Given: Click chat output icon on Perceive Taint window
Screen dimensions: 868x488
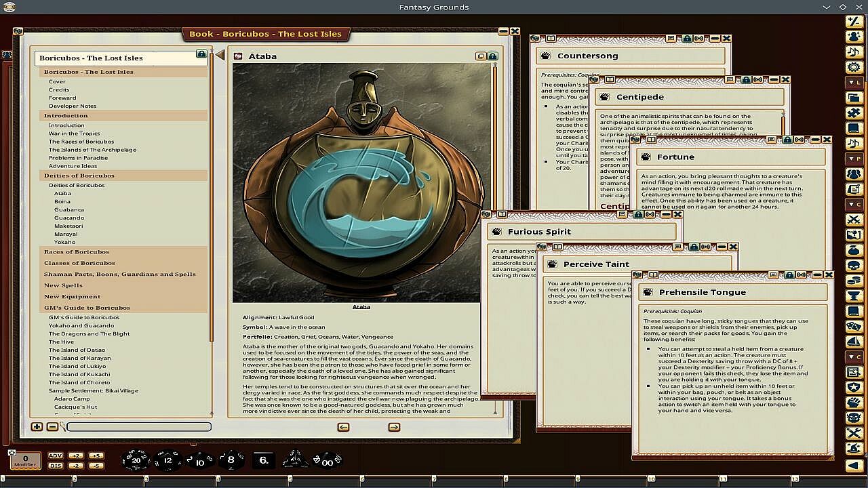Looking at the screenshot, I should pyautogui.click(x=678, y=247).
